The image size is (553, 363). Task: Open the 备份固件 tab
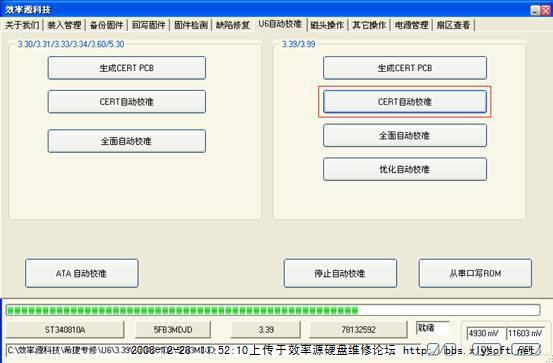point(106,25)
